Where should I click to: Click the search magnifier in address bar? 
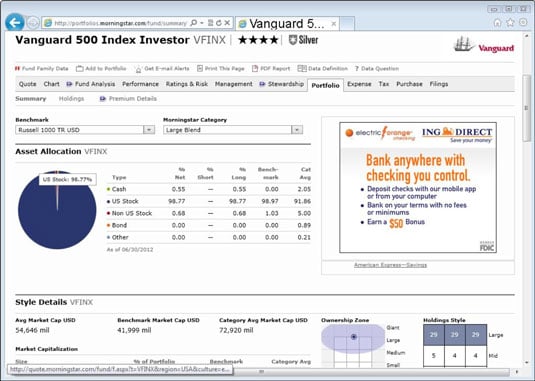coord(193,23)
